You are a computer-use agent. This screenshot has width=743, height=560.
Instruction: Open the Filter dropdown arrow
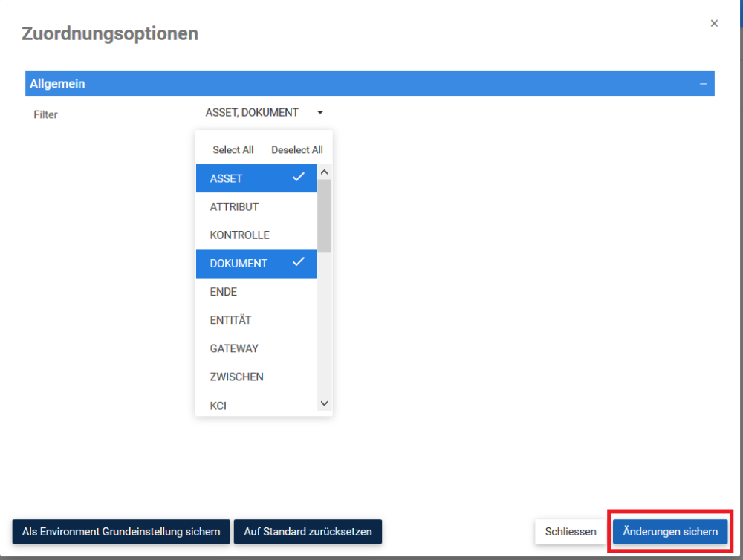[320, 113]
